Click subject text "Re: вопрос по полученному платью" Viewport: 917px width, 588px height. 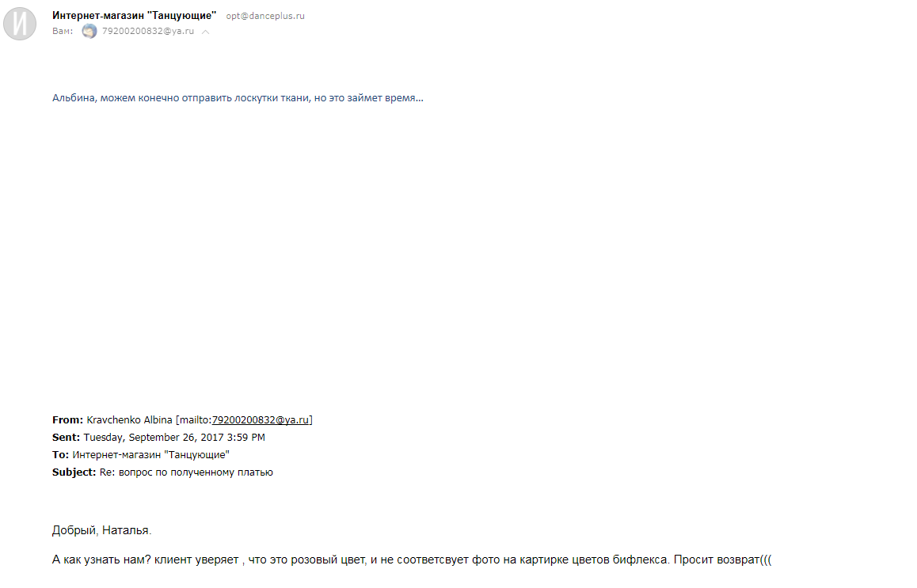(x=186, y=472)
